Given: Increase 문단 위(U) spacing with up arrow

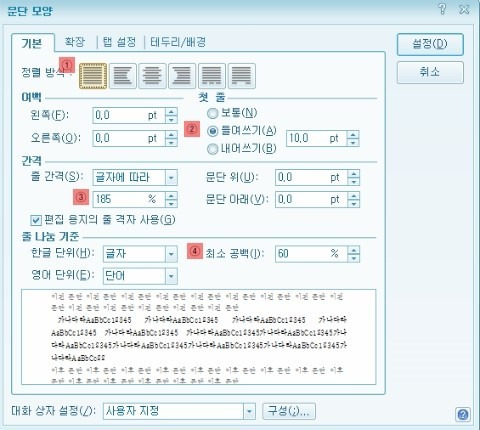Looking at the screenshot, I should 354,174.
